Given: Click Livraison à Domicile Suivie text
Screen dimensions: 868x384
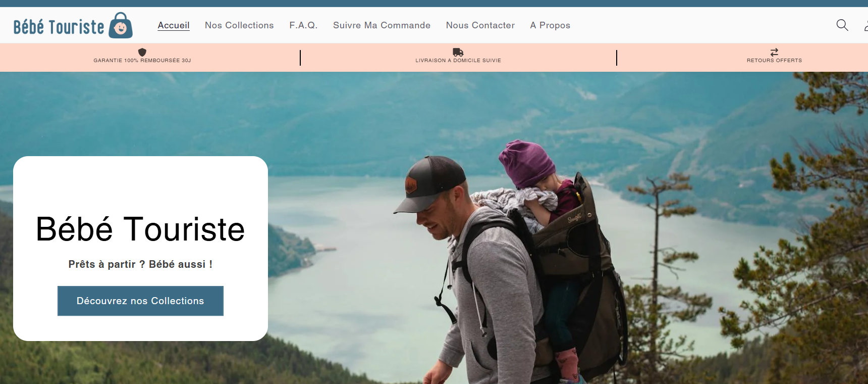Looking at the screenshot, I should (458, 61).
